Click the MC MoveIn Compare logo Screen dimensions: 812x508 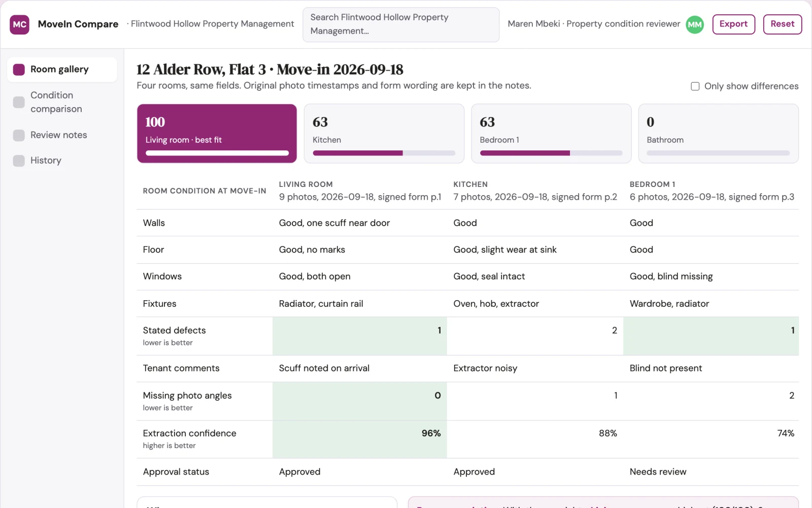tap(19, 24)
